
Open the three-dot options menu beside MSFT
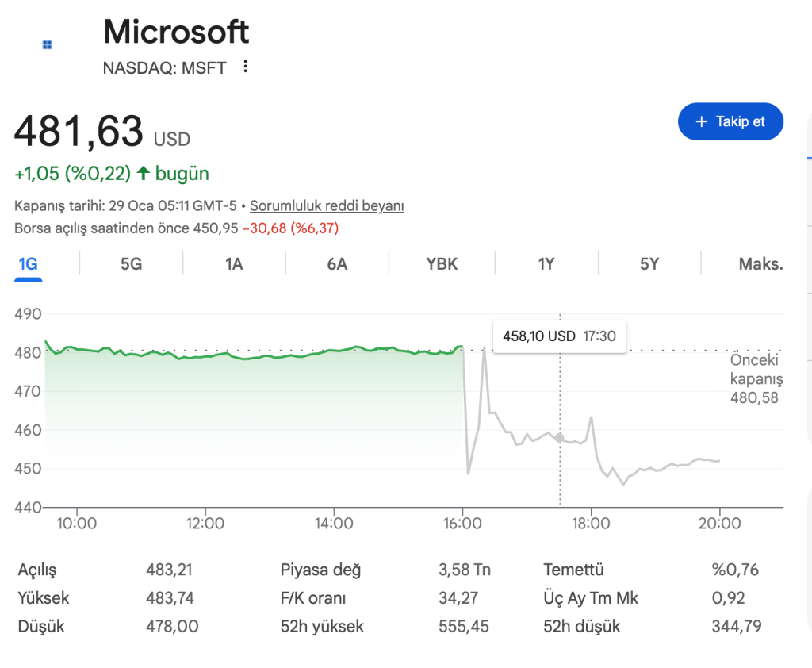pos(245,67)
